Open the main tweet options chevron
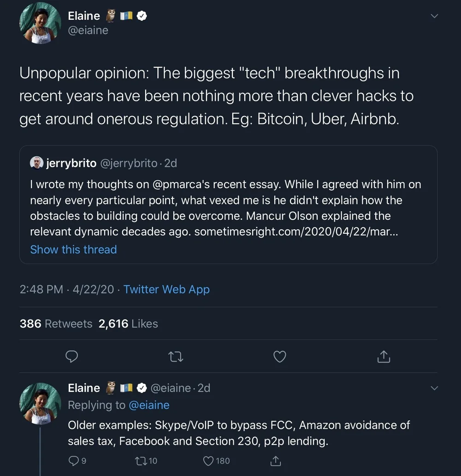This screenshot has width=461, height=476. tap(433, 16)
